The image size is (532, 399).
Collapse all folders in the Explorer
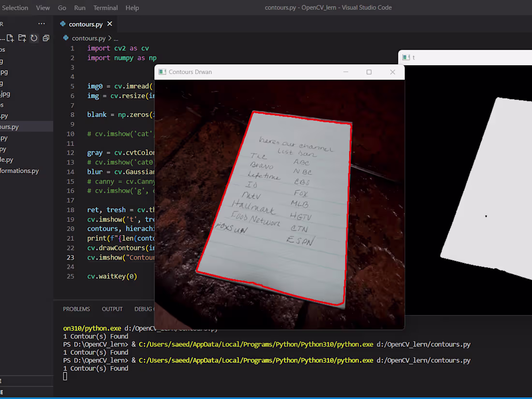[45, 38]
